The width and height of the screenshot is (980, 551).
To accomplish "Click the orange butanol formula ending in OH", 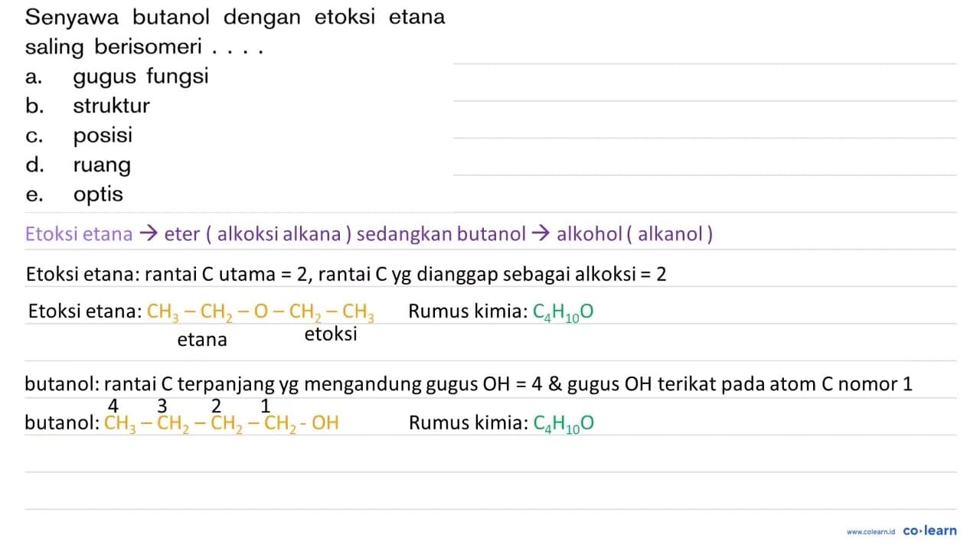I will [x=221, y=423].
